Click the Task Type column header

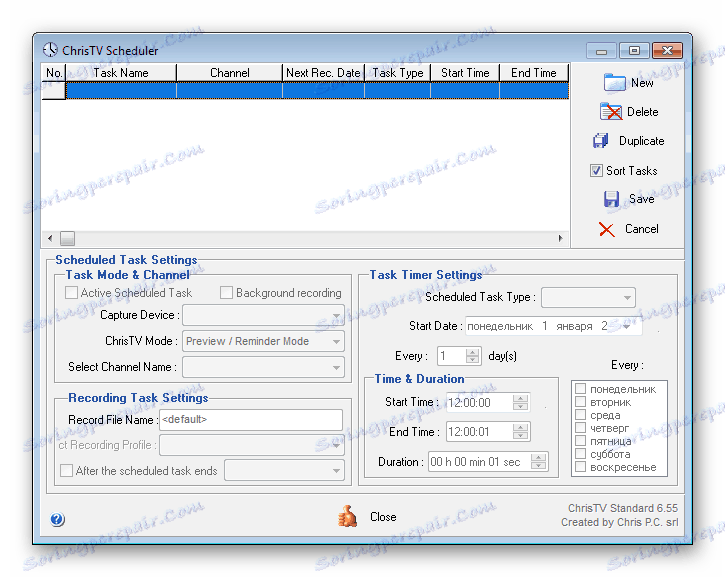coord(398,73)
